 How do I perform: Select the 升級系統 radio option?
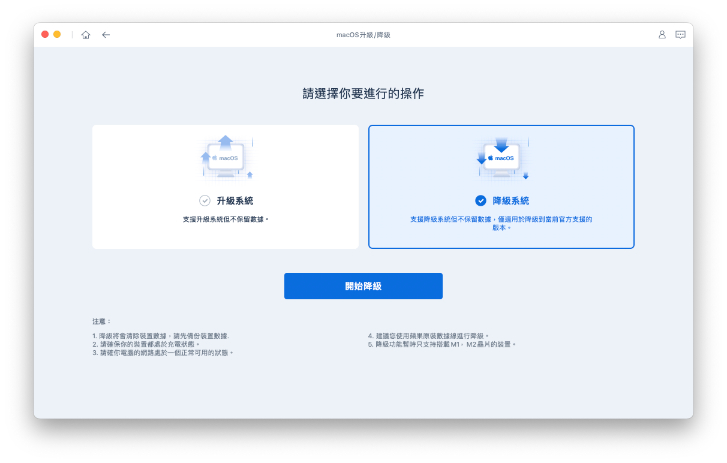pos(204,201)
